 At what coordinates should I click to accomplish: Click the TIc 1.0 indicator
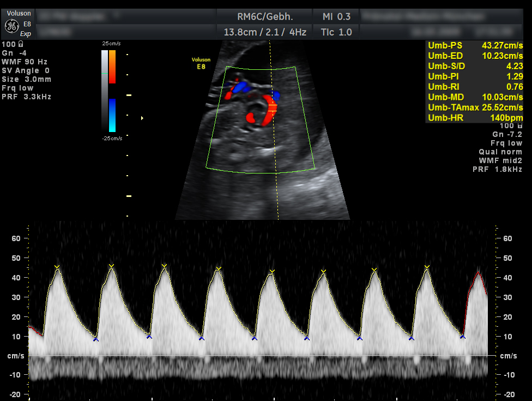pos(337,32)
